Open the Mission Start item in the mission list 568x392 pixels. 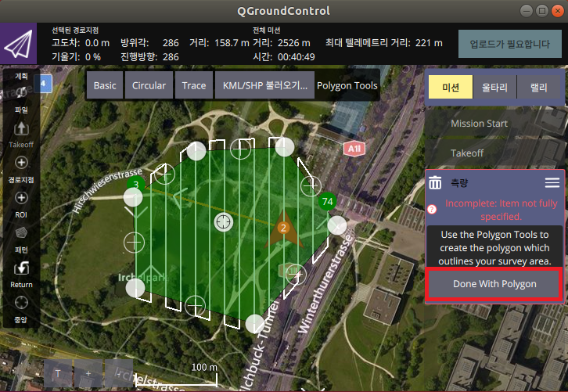pyautogui.click(x=494, y=123)
